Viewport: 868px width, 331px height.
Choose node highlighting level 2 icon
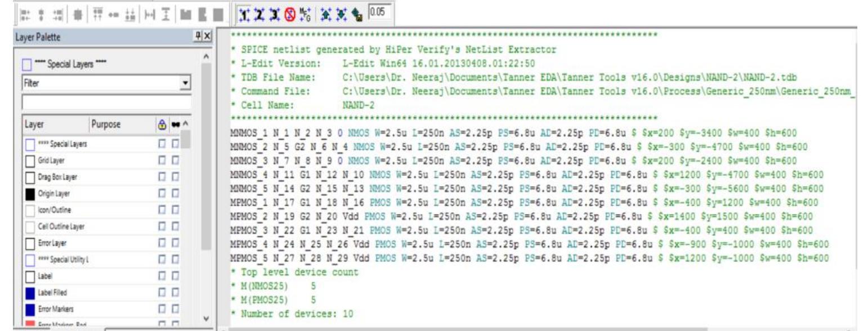259,12
